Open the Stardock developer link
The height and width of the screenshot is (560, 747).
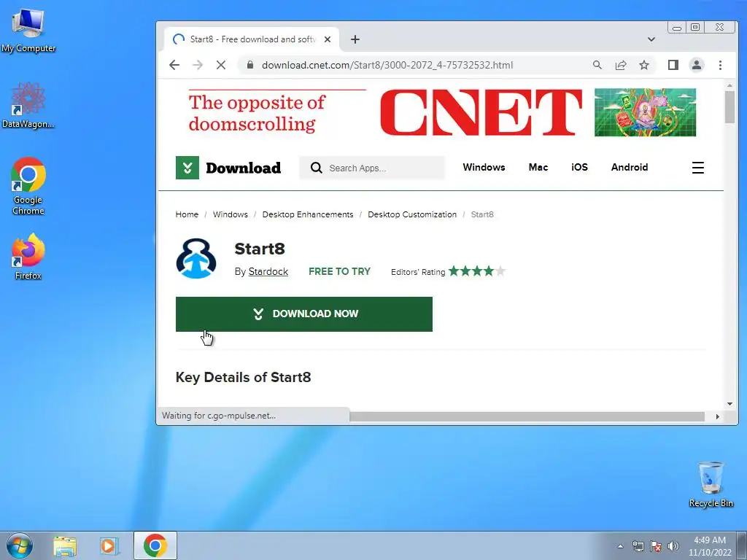(x=268, y=271)
